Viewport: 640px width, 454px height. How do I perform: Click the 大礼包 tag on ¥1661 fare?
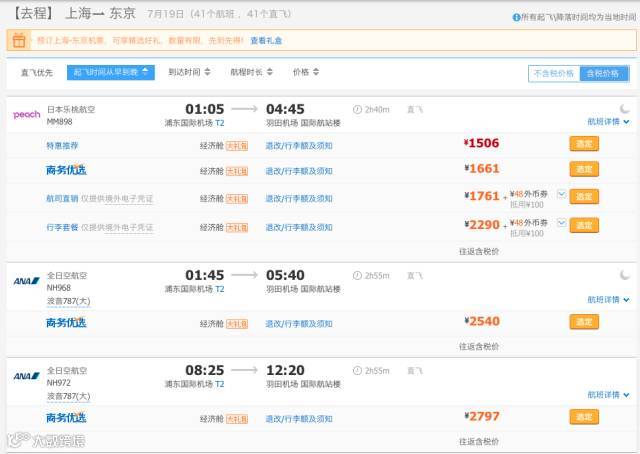pos(237,171)
